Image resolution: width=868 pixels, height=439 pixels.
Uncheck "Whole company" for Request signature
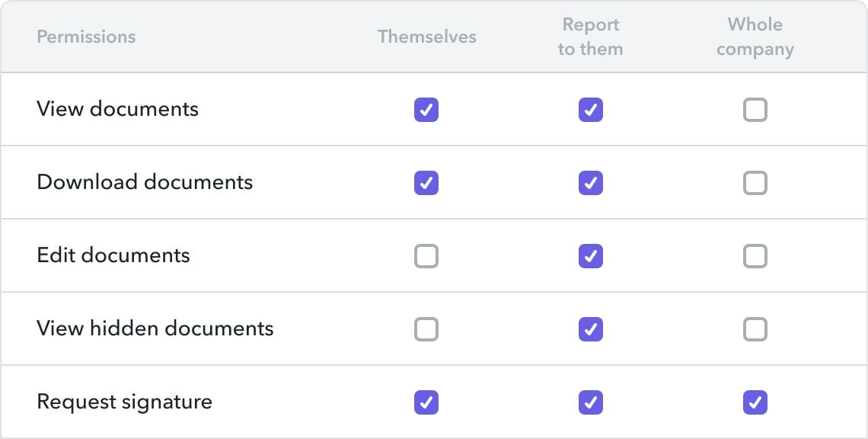755,402
